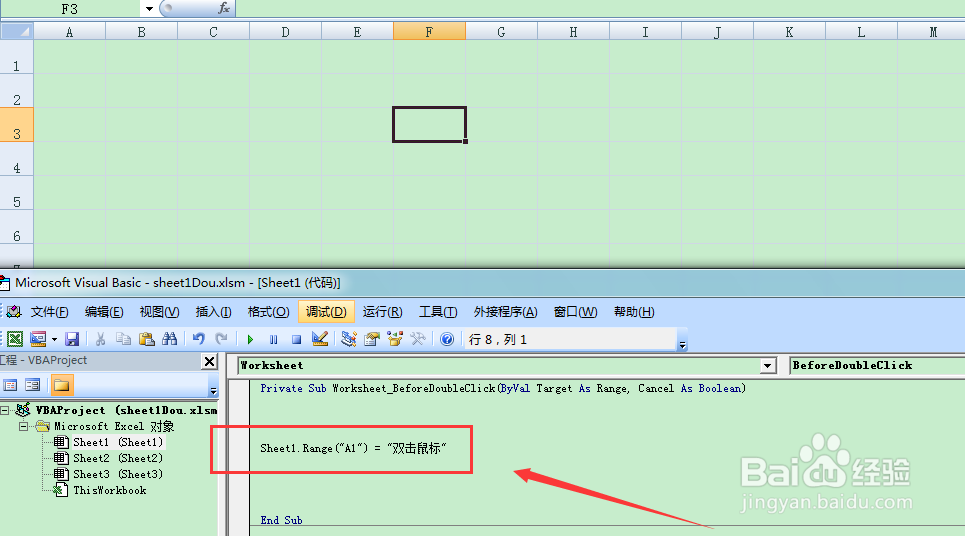The width and height of the screenshot is (965, 536).
Task: Select column A header in Excel
Action: [x=70, y=31]
